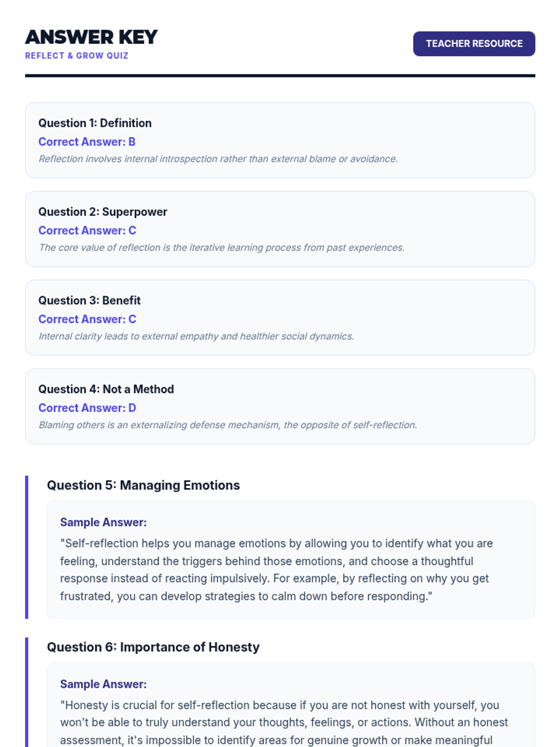Screen dimensions: 560x747
Task: Click the internal clarity explanation text
Action: click(x=196, y=337)
